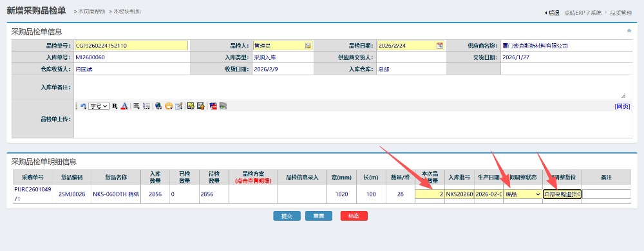Image resolution: width=644 pixels, height=251 pixels.
Task: Insert a hyperlink with globe icon
Action: tap(158, 106)
